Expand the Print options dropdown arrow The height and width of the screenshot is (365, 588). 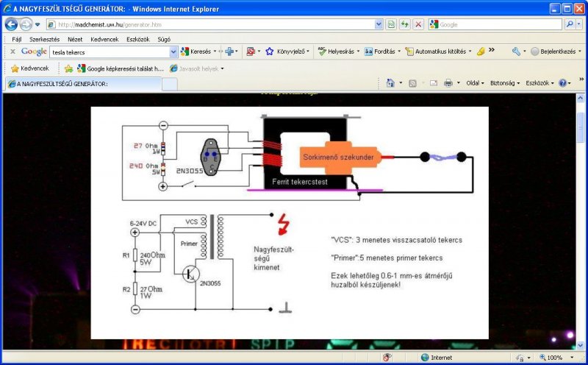(458, 83)
